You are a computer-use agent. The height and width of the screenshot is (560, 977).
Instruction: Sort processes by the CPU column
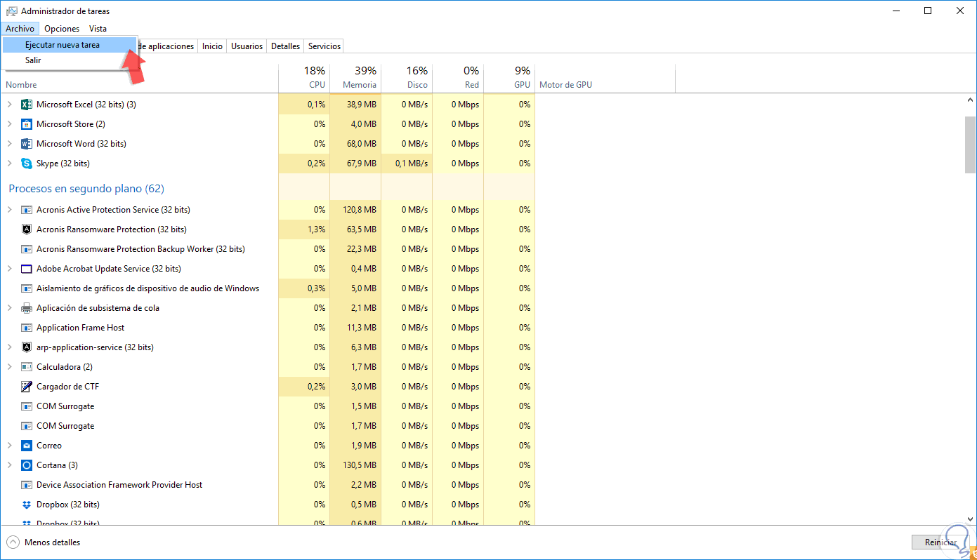[x=304, y=78]
